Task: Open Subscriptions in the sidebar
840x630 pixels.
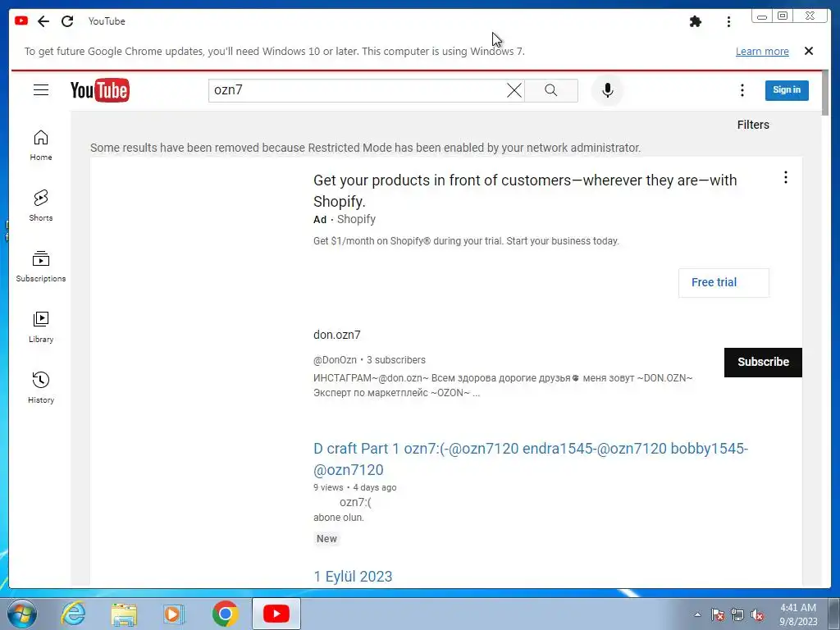Action: (41, 267)
